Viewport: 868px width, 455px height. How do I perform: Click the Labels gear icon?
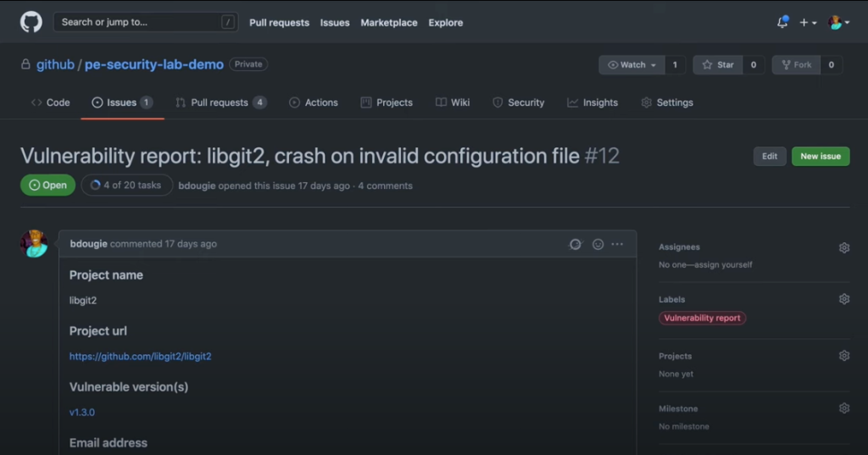tap(843, 299)
